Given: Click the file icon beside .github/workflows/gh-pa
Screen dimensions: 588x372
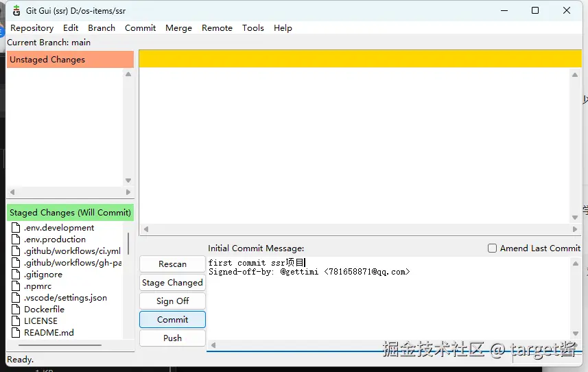Looking at the screenshot, I should coord(16,262).
